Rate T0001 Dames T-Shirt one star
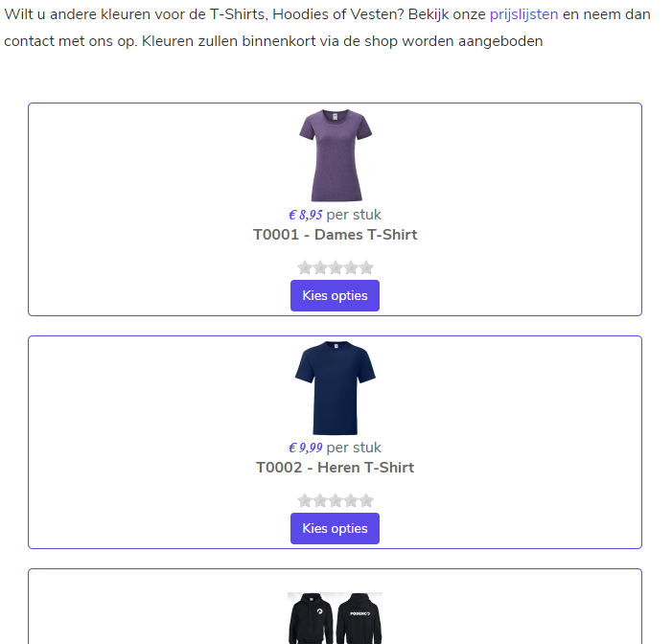 tap(305, 268)
